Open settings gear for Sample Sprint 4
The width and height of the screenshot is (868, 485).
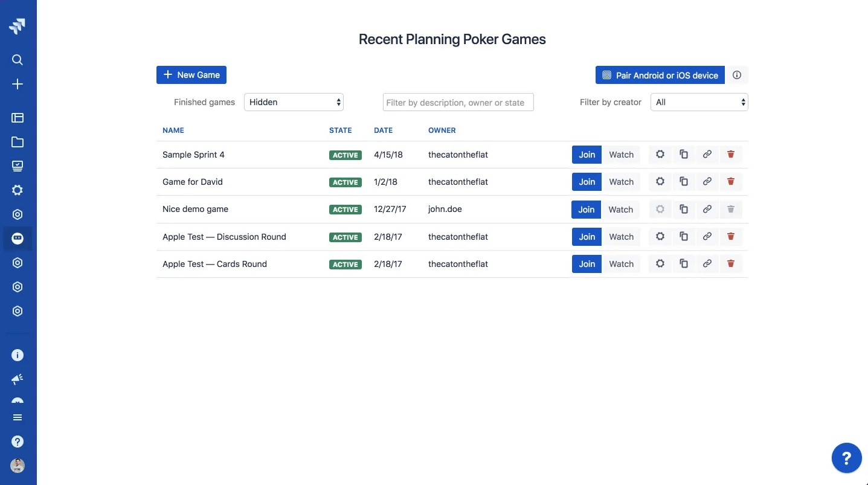660,154
